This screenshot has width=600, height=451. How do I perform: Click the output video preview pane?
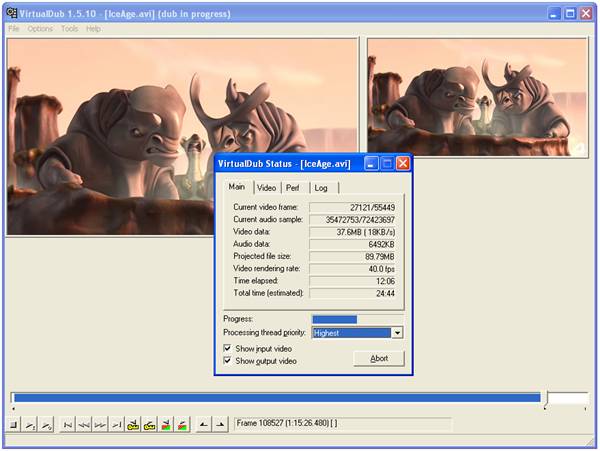pyautogui.click(x=478, y=97)
